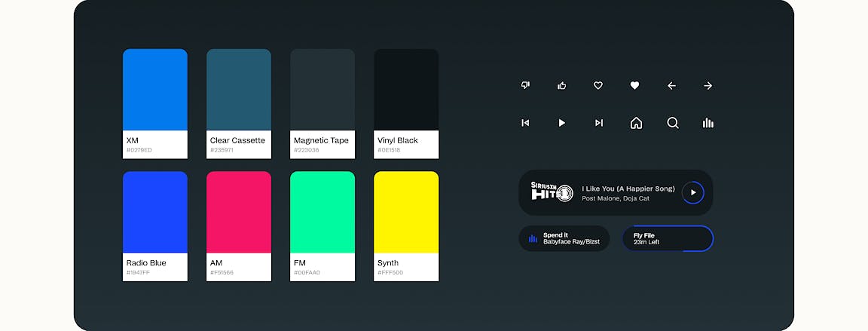Viewport: 868px width, 331px height.
Task: Click the thumbs up icon
Action: coord(561,85)
